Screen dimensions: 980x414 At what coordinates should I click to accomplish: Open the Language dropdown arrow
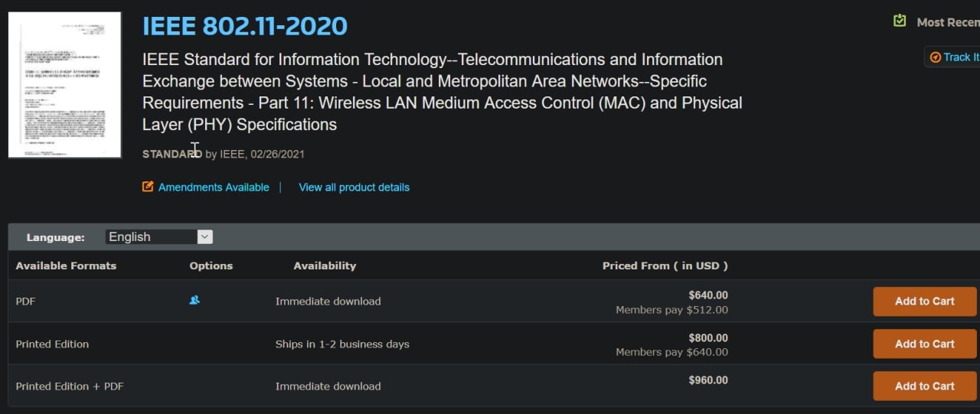[x=204, y=237]
